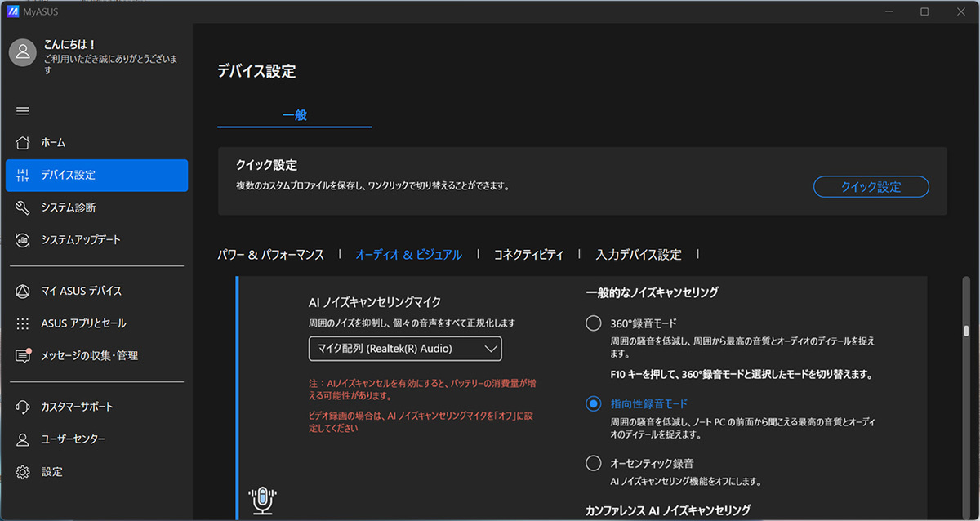
Task: Open システム診断 page
Action: pyautogui.click(x=96, y=207)
